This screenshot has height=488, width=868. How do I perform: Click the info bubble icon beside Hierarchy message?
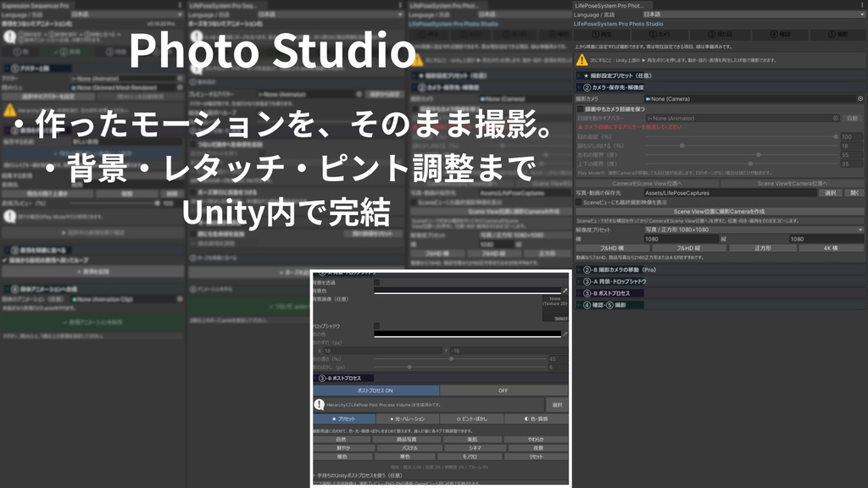coord(320,404)
